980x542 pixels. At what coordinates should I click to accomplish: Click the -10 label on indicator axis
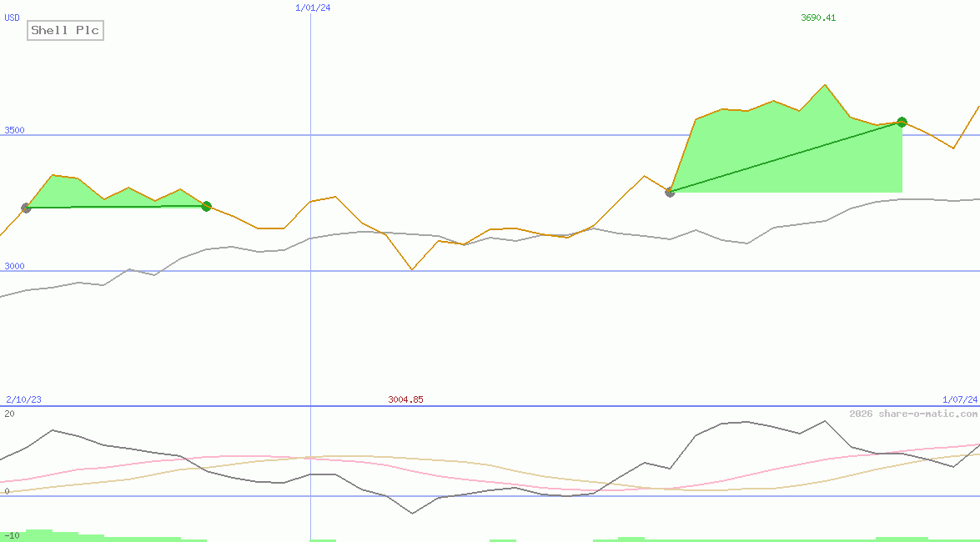coord(12,536)
